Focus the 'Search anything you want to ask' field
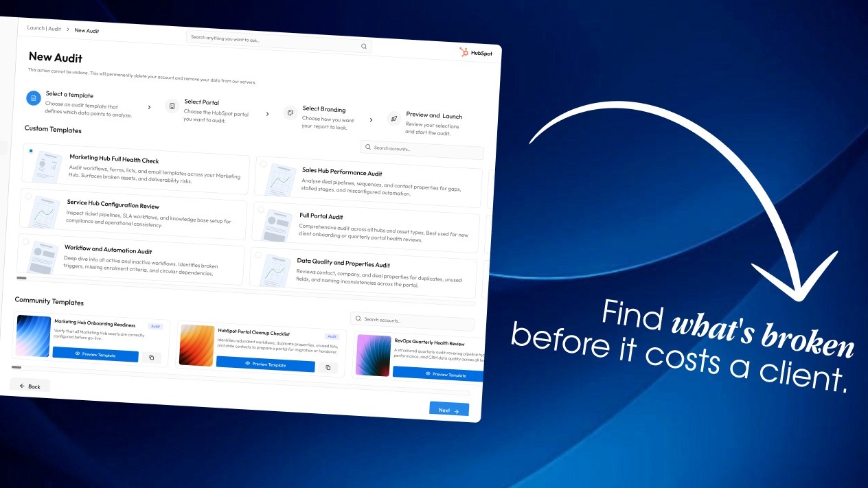 [279, 41]
